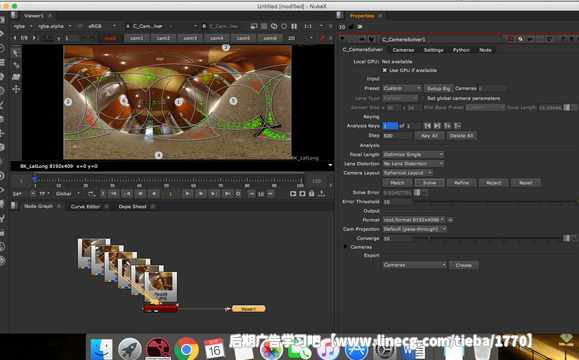Select the four-arrow move tool in viewer
Screen dimensions: 579x360
click(16, 89)
